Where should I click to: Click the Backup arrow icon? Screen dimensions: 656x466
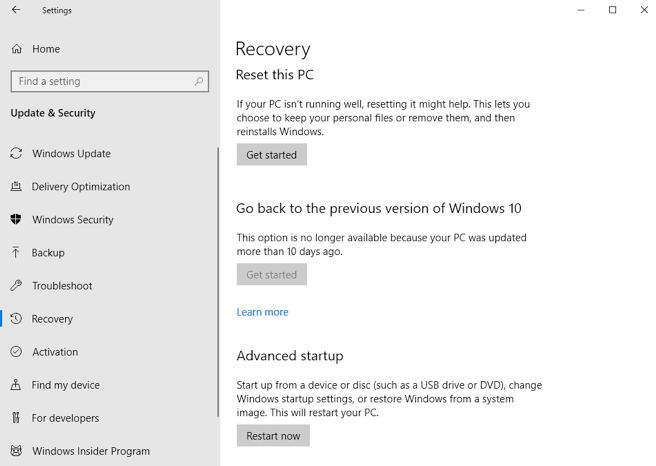coord(16,253)
